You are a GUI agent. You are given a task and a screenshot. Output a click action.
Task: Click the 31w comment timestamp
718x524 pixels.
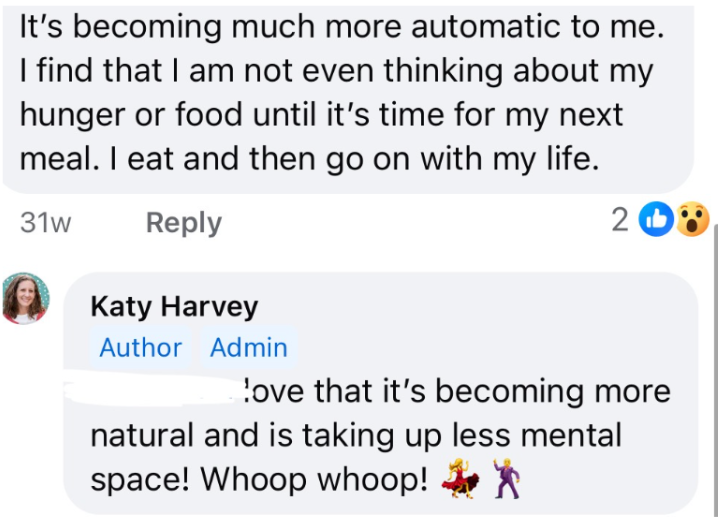[45, 222]
